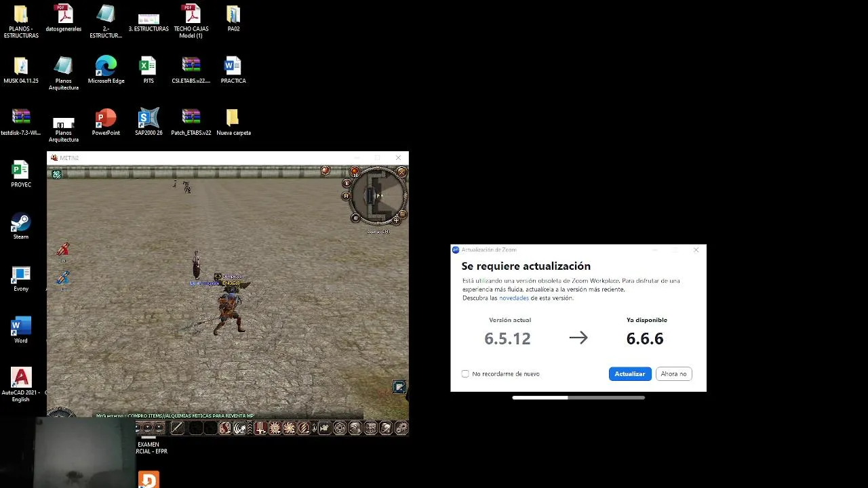
Task: Open PLANOS - ESTRUCTURAS folder on desktop
Action: 21,22
